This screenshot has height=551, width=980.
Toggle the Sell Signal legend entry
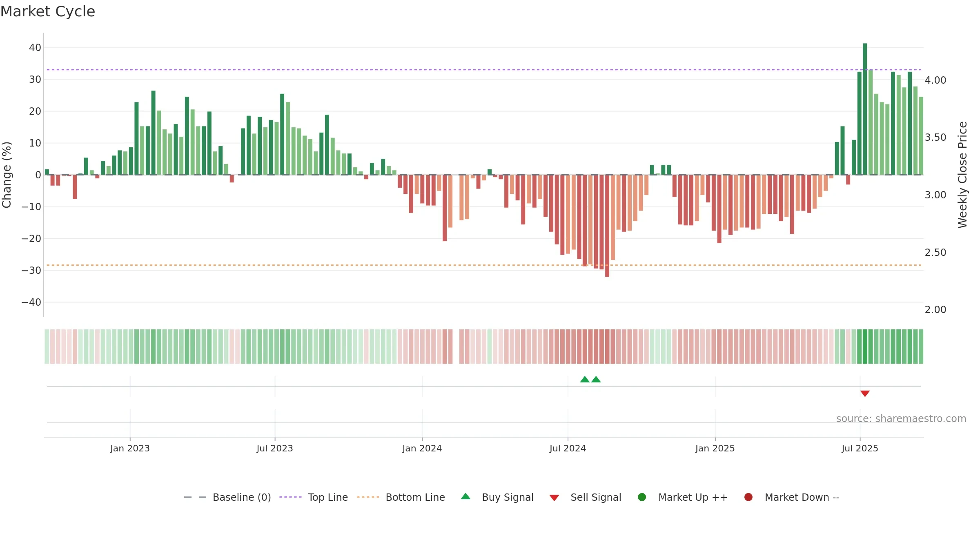[585, 497]
